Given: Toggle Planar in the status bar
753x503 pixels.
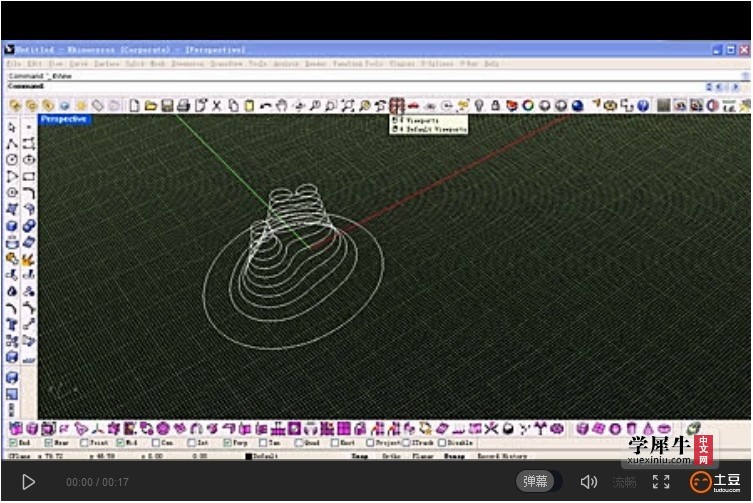Looking at the screenshot, I should (422, 456).
